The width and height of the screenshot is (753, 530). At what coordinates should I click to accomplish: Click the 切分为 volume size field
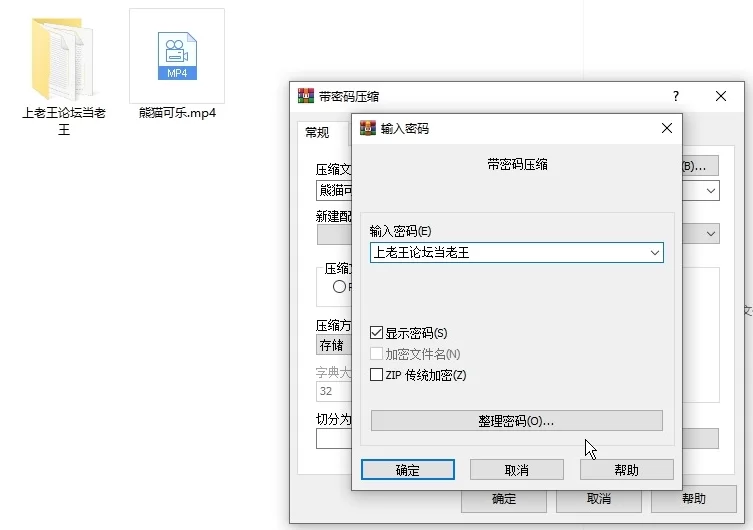click(334, 438)
